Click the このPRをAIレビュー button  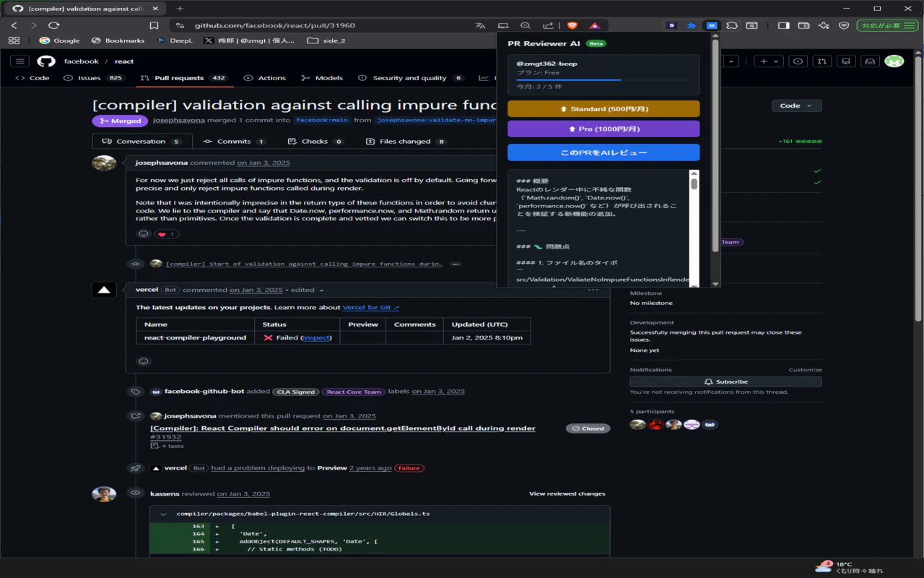pyautogui.click(x=603, y=152)
